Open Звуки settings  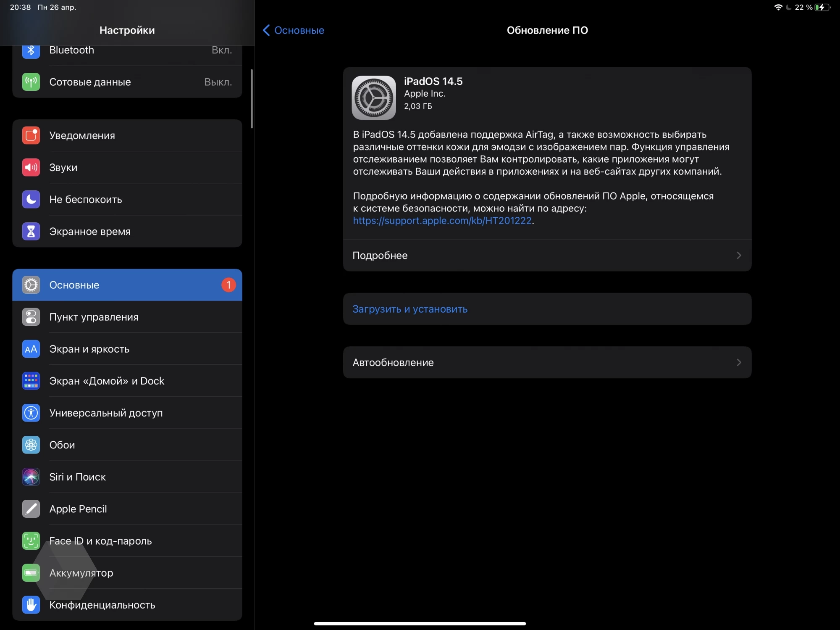click(x=127, y=167)
